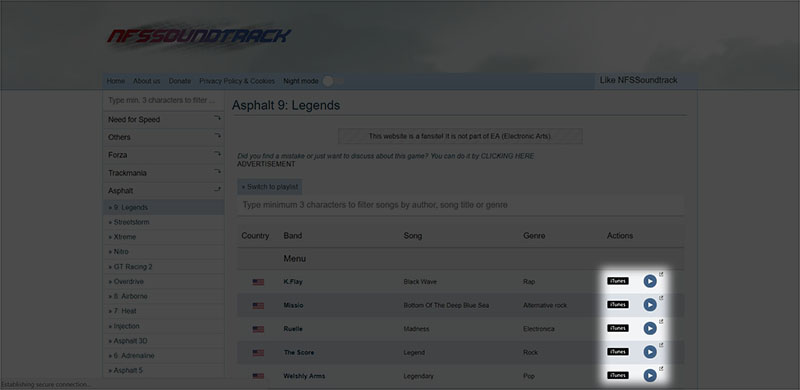The image size is (800, 390).
Task: Toggle Night mode switch
Action: pos(334,81)
